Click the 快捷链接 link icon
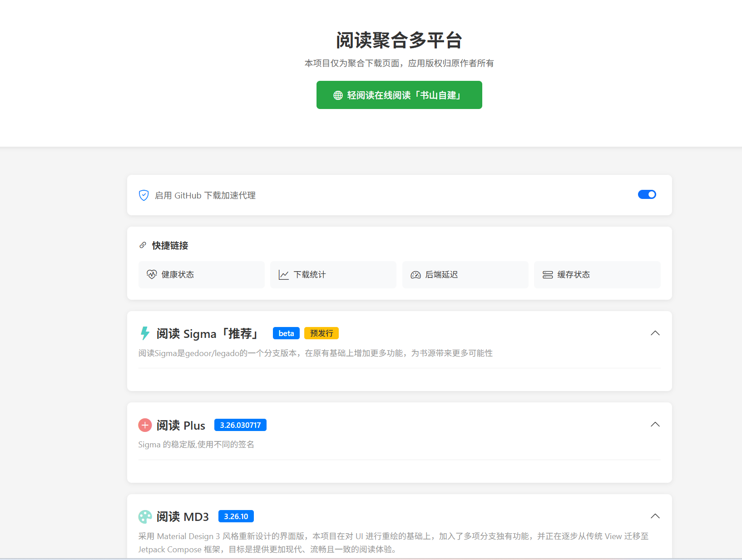 click(143, 245)
